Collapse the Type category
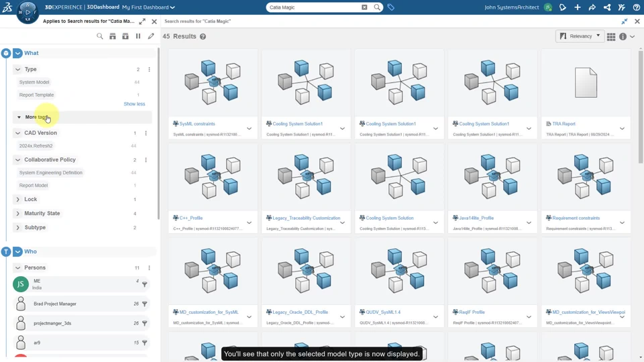This screenshot has height=362, width=644. (17, 69)
